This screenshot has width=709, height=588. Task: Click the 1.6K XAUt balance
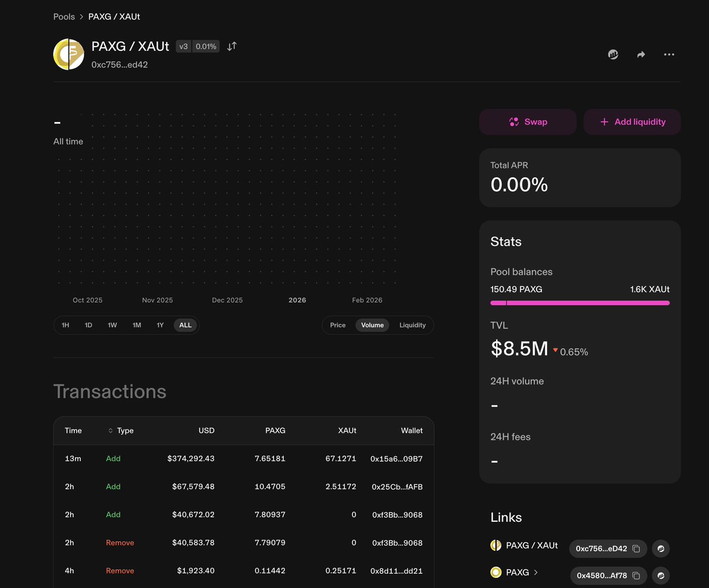click(650, 290)
